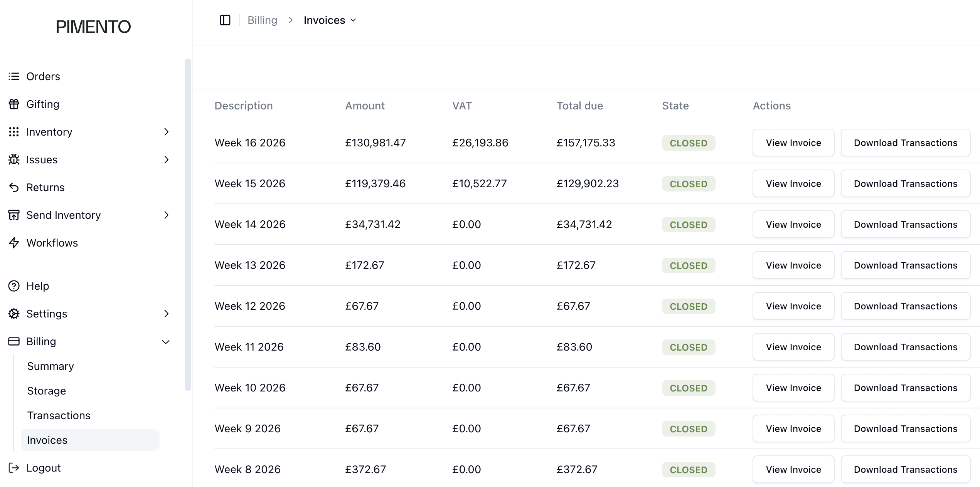Expand the Inventory submenu chevron
980x487 pixels.
tap(166, 132)
